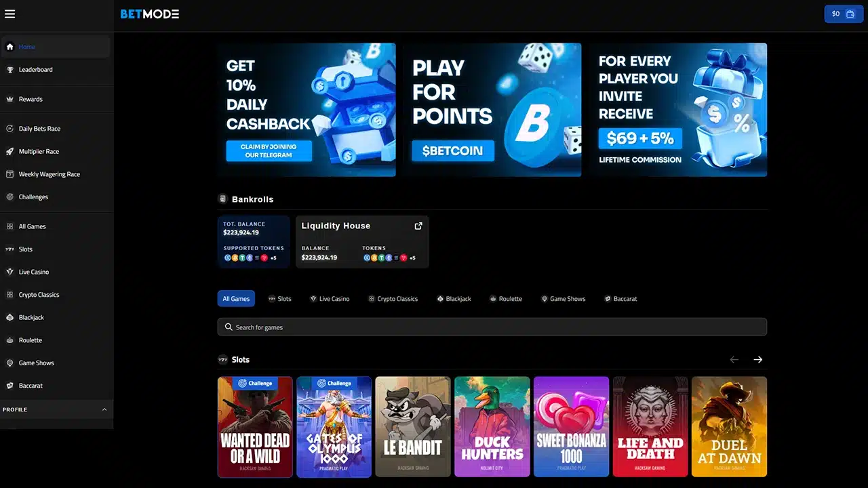Click the All Games grid icon
This screenshot has width=868, height=488.
click(9, 226)
